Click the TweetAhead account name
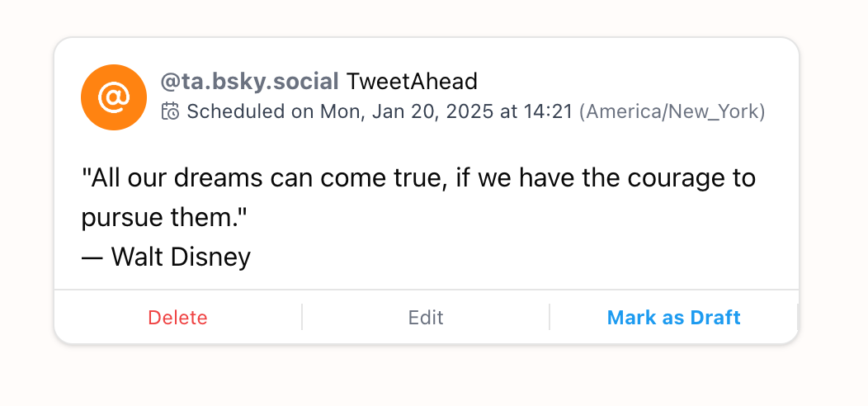This screenshot has width=868, height=406. pyautogui.click(x=412, y=82)
